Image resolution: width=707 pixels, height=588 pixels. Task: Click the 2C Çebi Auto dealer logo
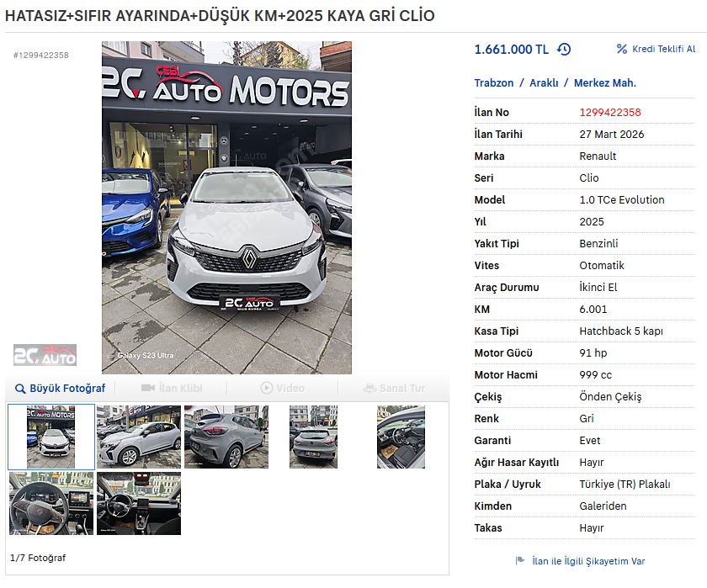45,355
